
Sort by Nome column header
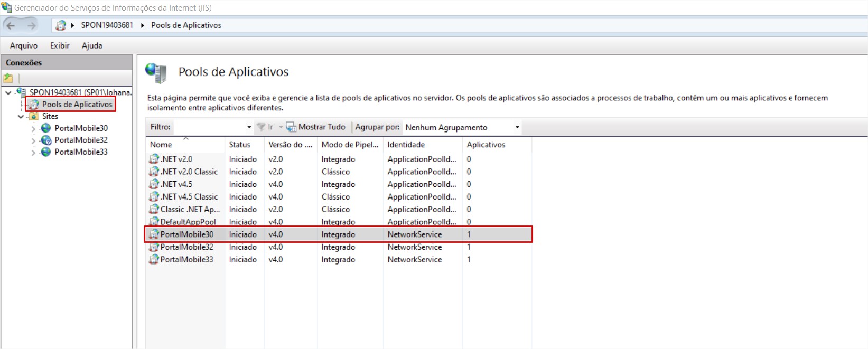185,144
